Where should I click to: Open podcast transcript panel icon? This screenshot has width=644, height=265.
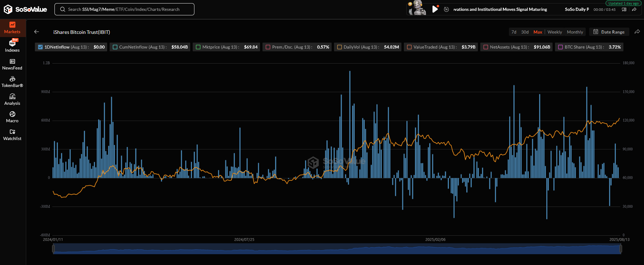pos(624,9)
